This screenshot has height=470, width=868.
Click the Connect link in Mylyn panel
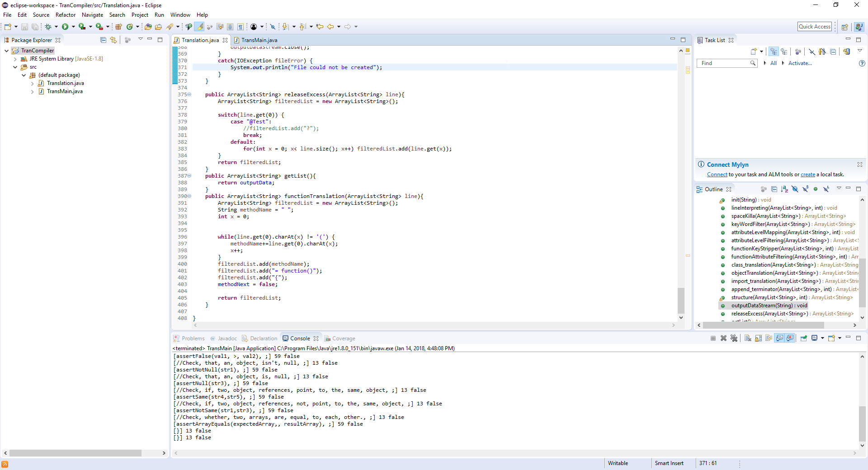(717, 174)
